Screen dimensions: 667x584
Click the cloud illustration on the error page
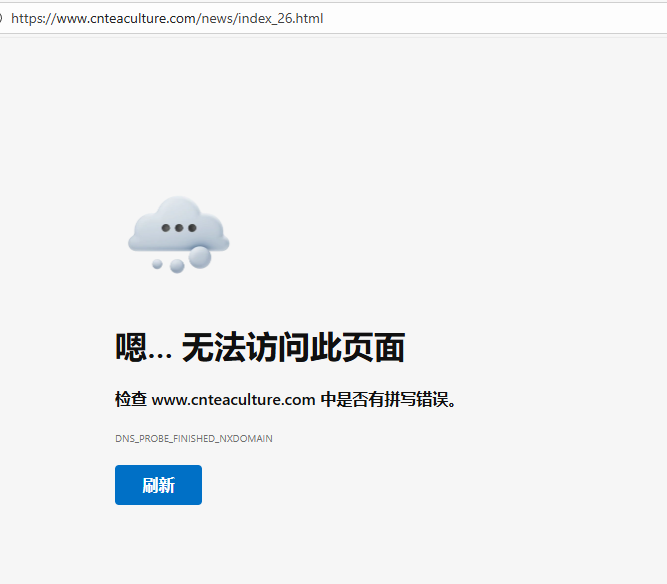tap(178, 225)
